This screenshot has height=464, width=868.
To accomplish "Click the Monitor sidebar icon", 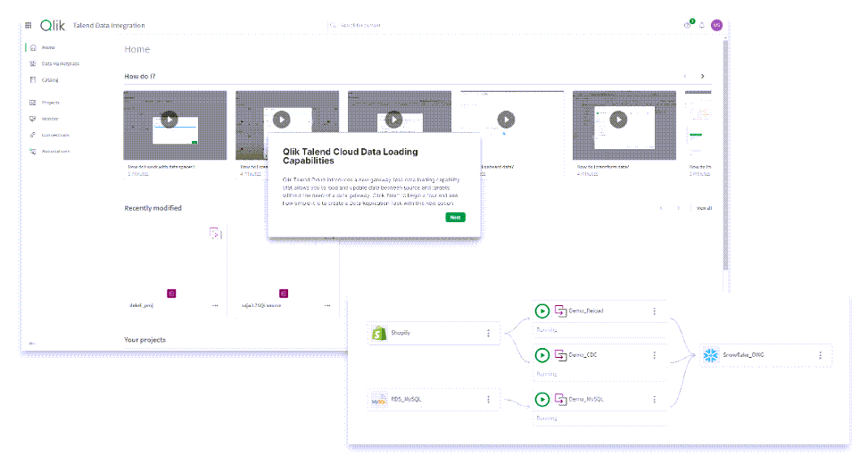I will coord(33,119).
